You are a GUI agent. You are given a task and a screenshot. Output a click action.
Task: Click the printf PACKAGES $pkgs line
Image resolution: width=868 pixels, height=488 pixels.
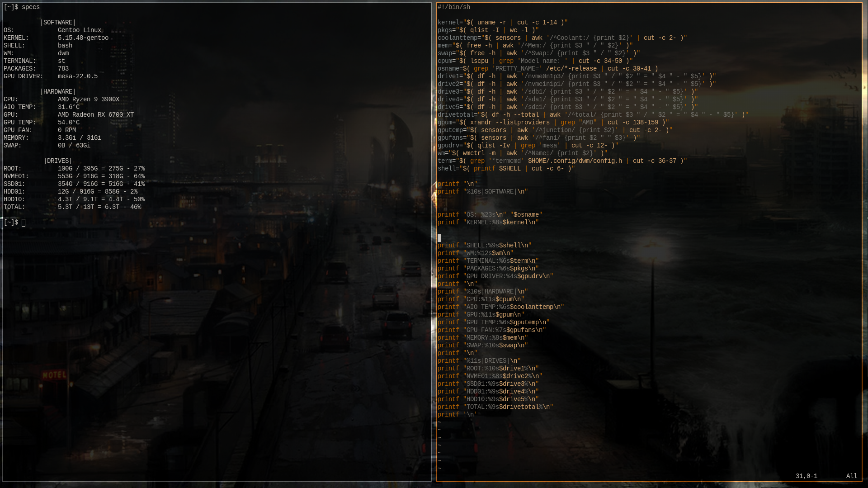point(488,269)
